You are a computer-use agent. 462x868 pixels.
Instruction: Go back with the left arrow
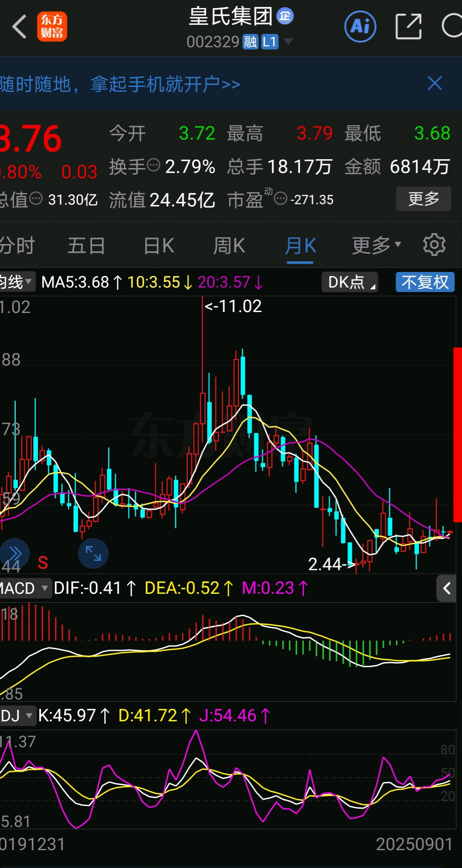pyautogui.click(x=20, y=27)
